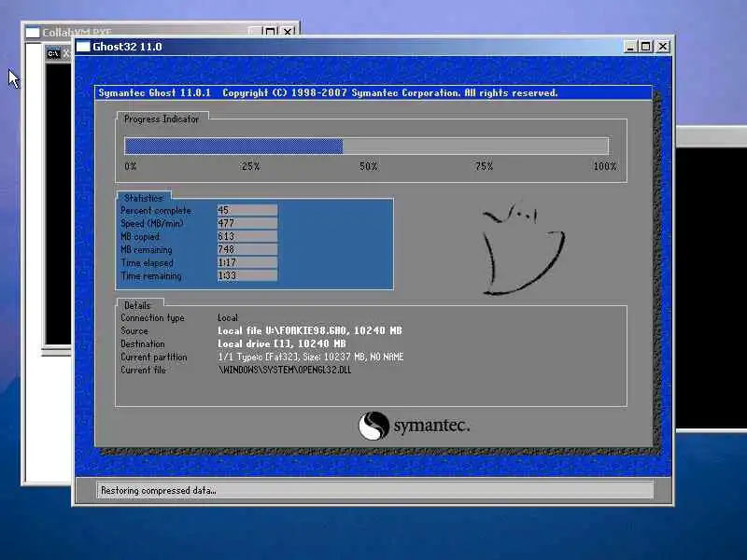This screenshot has height=560, width=747.
Task: Click the Symantec logo icon
Action: coord(374,426)
